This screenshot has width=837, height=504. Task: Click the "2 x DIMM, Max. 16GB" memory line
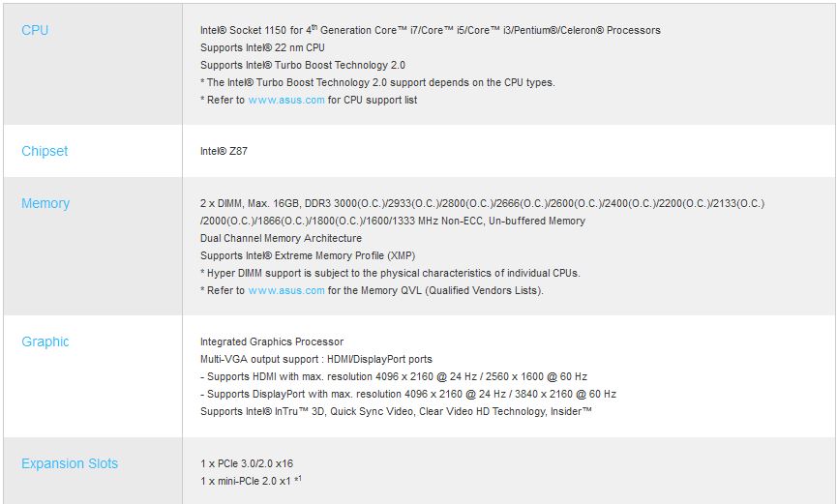click(x=482, y=203)
